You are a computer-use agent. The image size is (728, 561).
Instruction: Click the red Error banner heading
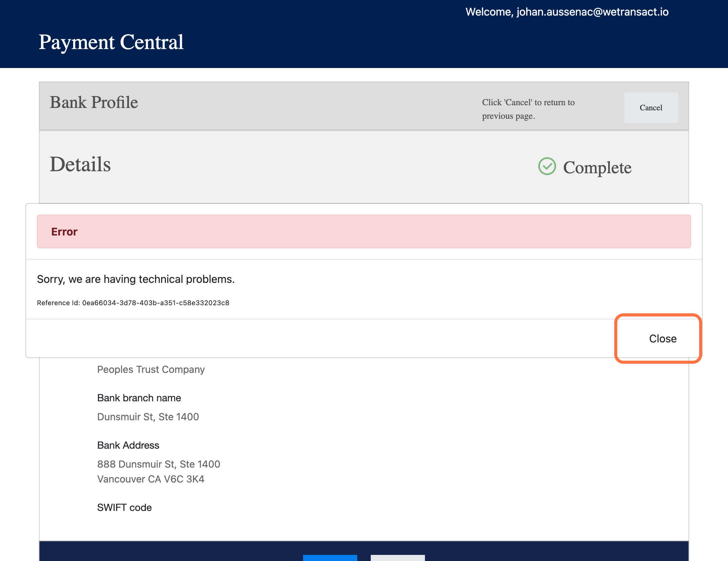coord(64,232)
